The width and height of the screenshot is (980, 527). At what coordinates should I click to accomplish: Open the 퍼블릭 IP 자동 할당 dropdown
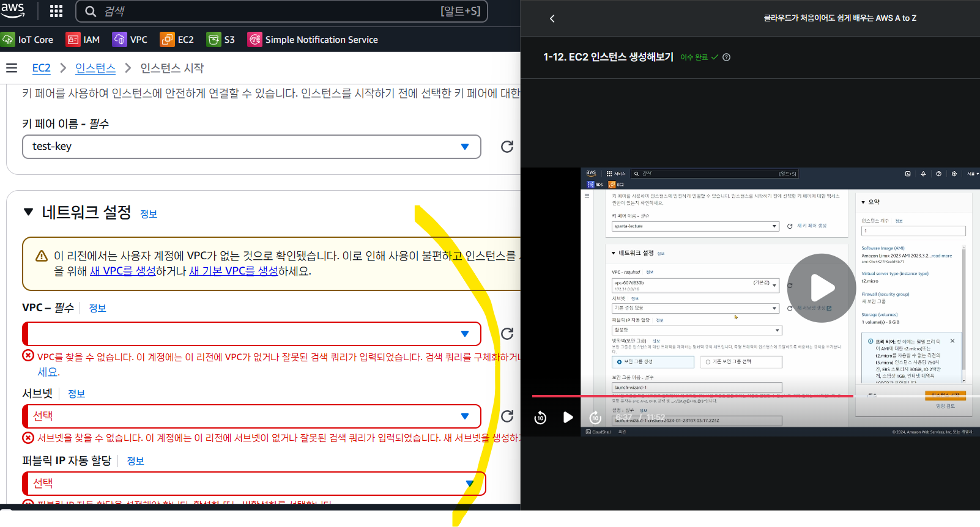tap(254, 484)
